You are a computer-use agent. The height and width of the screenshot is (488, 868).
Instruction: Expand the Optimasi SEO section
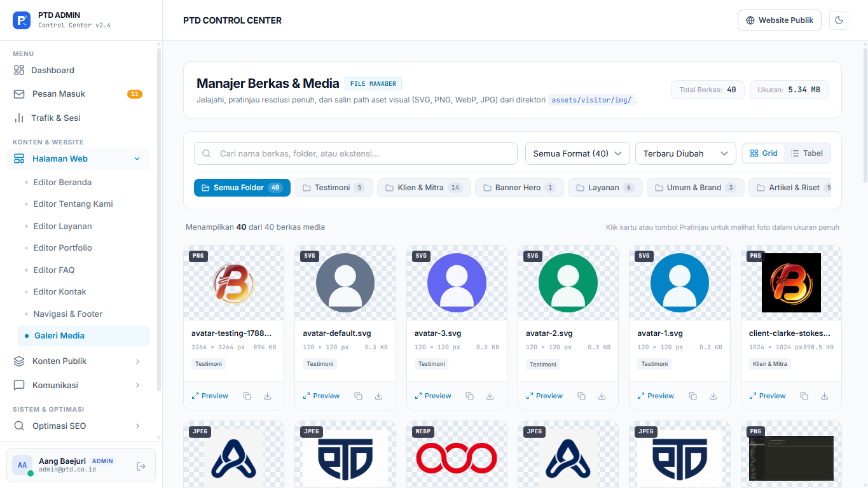tap(78, 426)
